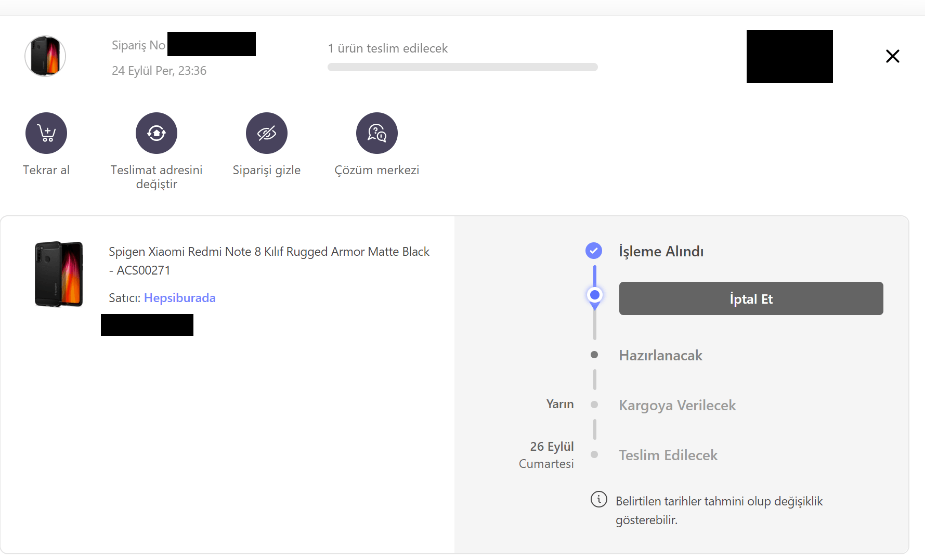Click the Hazırlanacak status text
This screenshot has height=560, width=925.
[660, 355]
